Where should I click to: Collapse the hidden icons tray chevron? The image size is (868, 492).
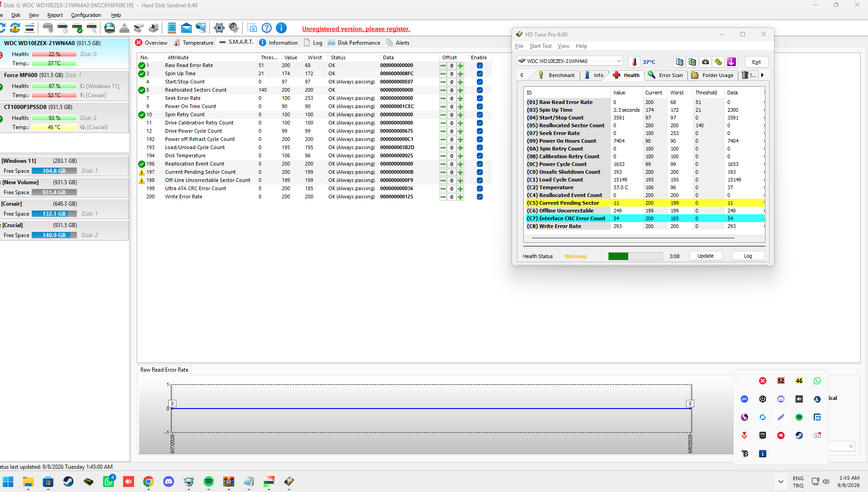coord(780,482)
